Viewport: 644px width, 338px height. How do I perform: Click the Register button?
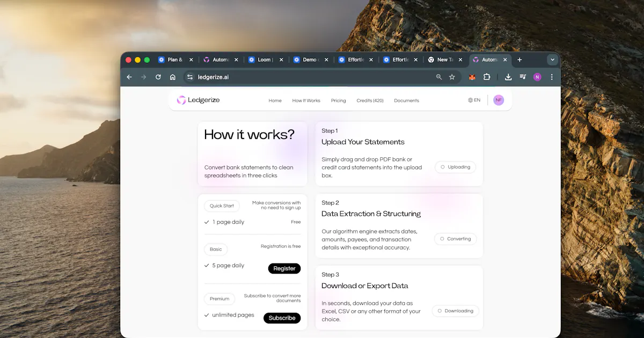click(284, 268)
